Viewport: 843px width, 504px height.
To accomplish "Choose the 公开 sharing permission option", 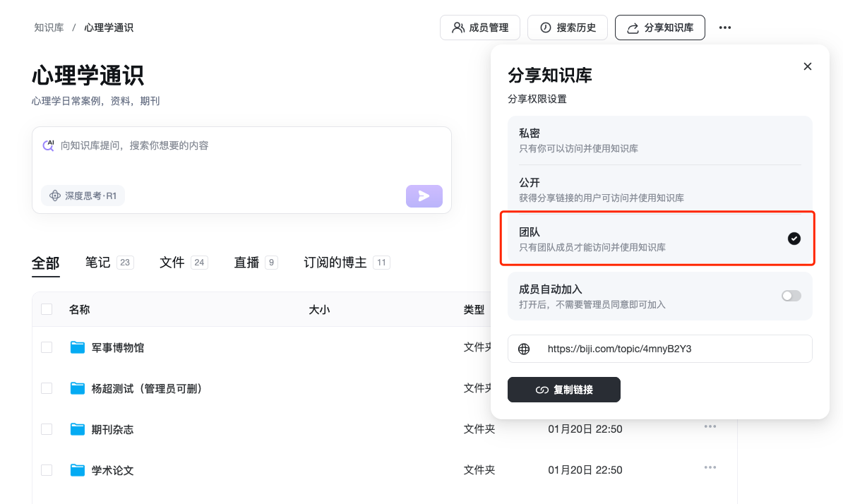I will (x=659, y=190).
